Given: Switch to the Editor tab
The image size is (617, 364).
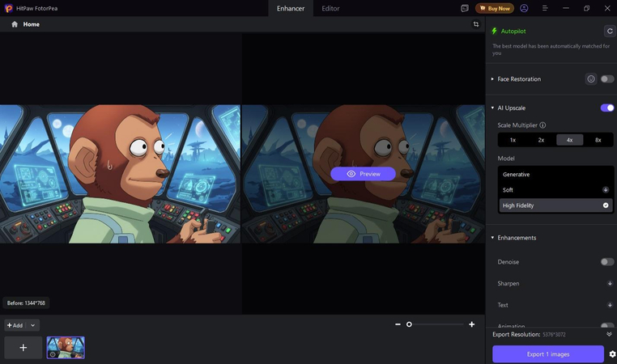Looking at the screenshot, I should (x=330, y=8).
